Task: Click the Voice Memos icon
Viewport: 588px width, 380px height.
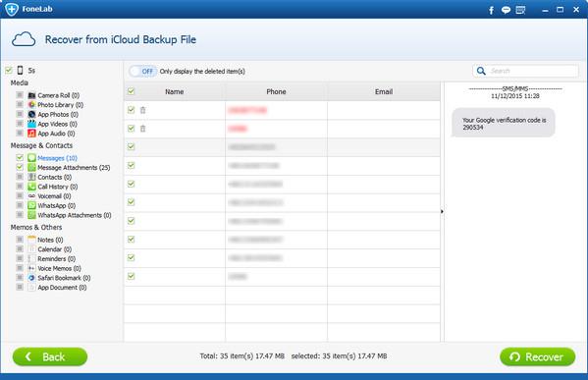Action: 31,268
